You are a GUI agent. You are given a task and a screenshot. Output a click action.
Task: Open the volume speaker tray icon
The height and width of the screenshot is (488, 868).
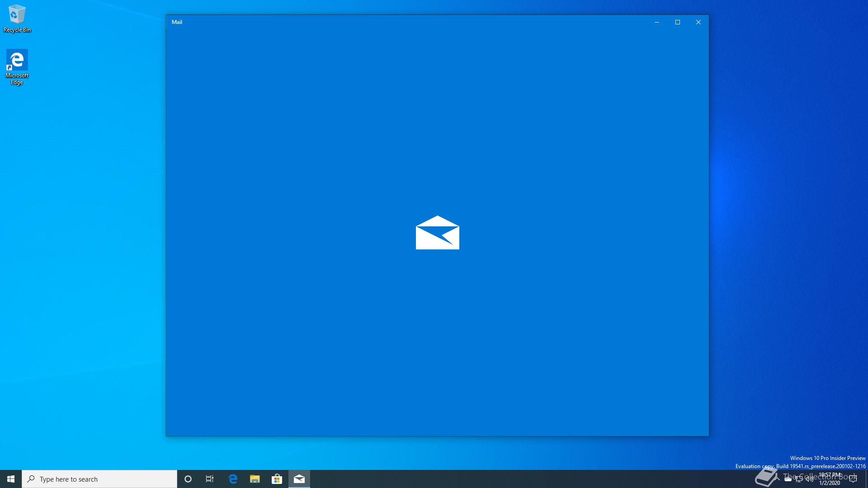point(810,479)
